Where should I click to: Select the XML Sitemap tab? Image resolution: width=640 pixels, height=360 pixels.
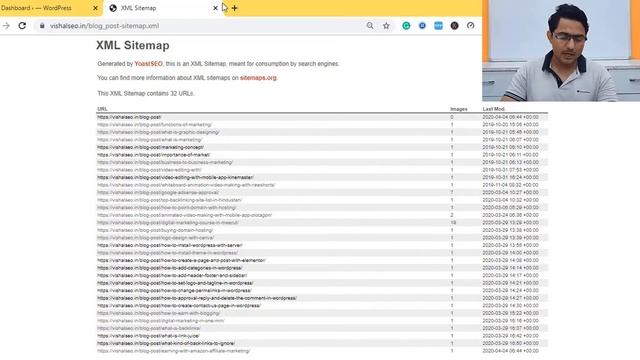pos(163,8)
